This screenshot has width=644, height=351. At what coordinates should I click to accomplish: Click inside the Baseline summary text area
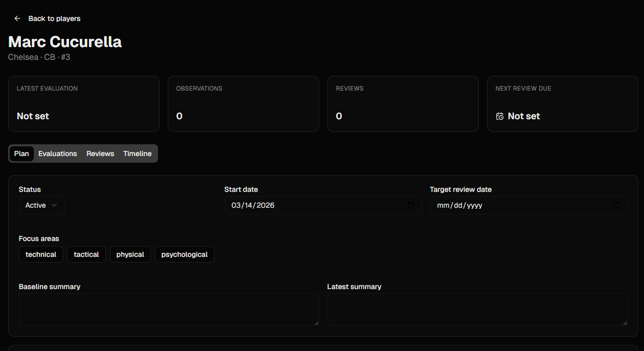pos(168,309)
